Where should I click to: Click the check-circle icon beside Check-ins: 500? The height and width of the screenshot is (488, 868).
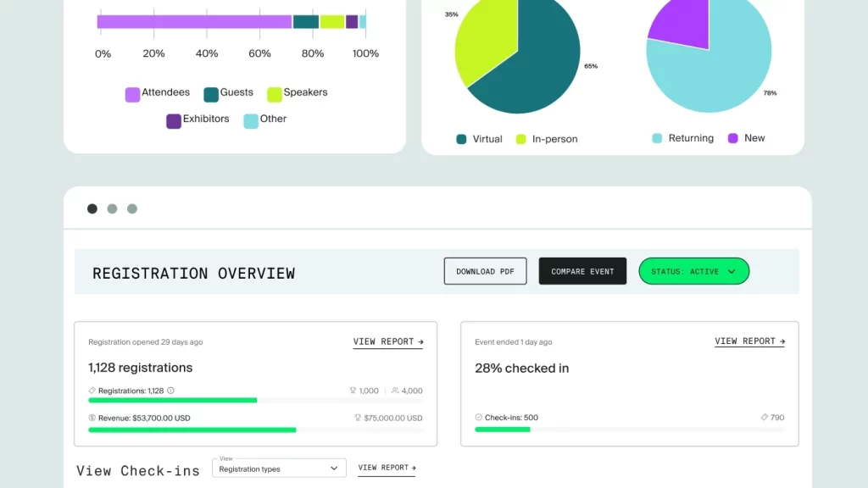pos(479,417)
